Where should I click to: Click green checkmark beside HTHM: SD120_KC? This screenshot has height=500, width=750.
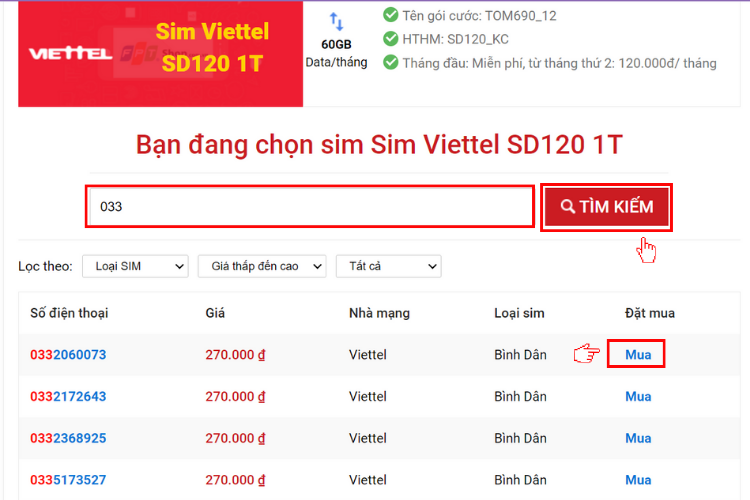tap(390, 38)
